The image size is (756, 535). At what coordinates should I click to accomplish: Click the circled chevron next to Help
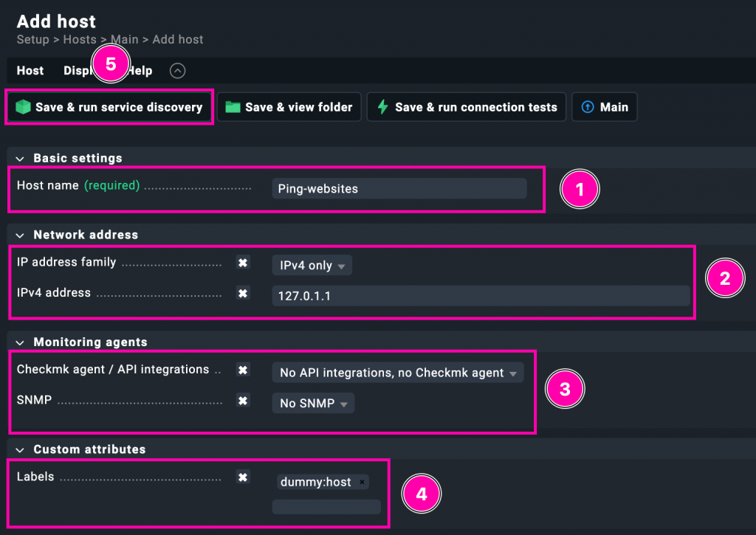point(177,71)
